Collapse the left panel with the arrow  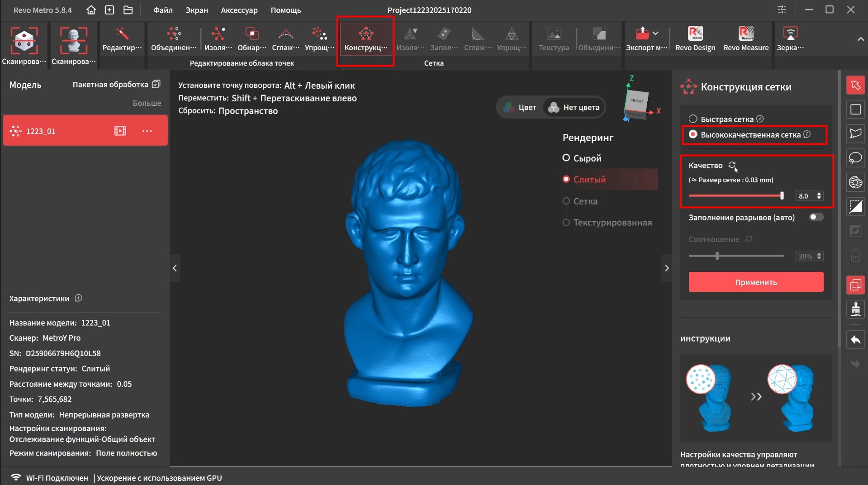pos(175,268)
